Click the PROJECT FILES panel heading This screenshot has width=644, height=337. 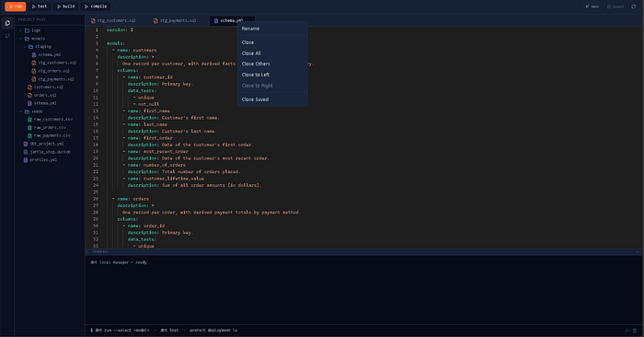32,19
